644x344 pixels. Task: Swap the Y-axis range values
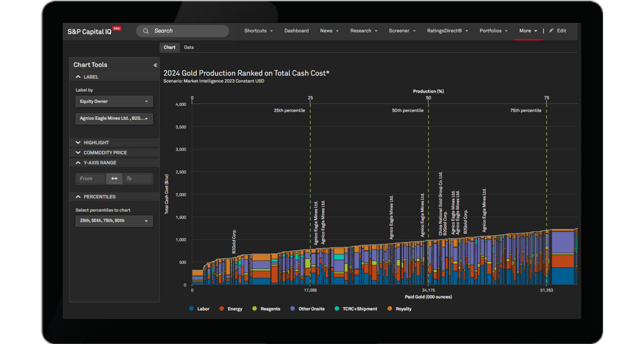114,178
